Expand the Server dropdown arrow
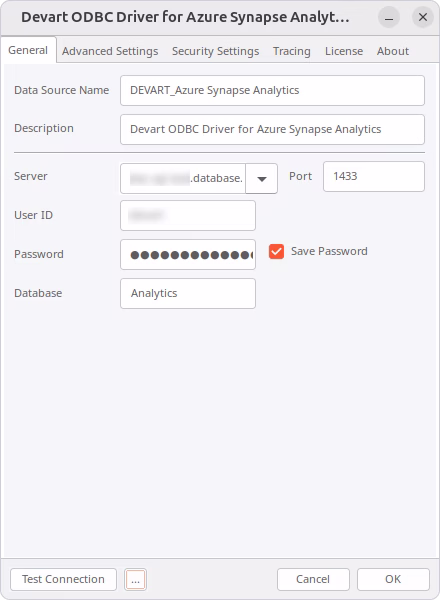Screen dimensions: 440x600 [262, 179]
